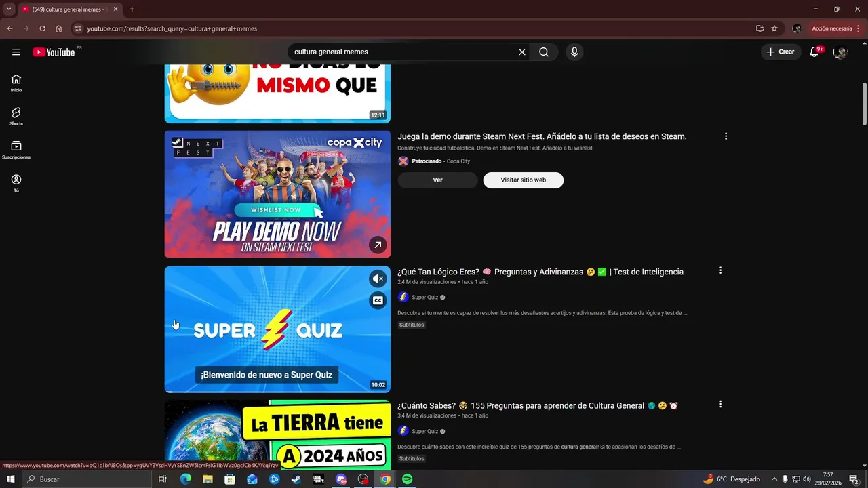Open ¿Cuánto Sabes? 155 Preguntas video title

click(x=538, y=406)
